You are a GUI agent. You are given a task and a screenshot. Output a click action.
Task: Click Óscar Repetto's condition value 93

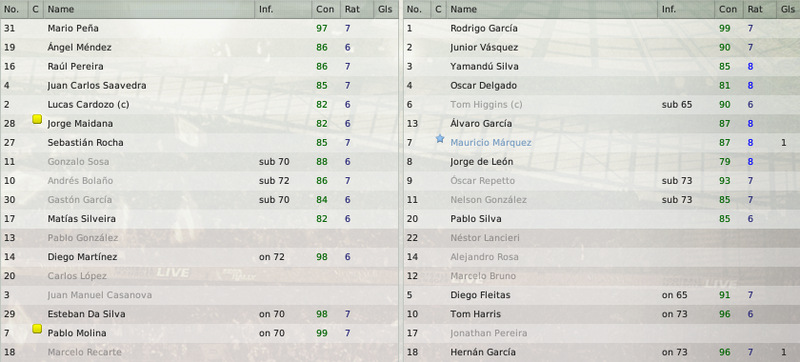(724, 181)
